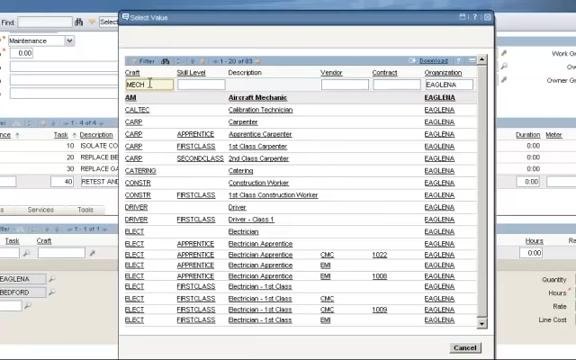This screenshot has height=360, width=576.
Task: Click the lookup icon beside the Work Group label
Action: coord(504,53)
